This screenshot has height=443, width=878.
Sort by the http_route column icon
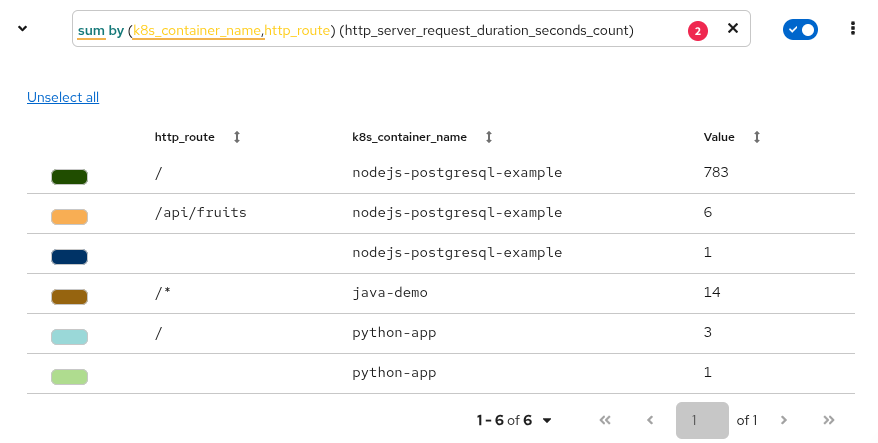click(x=237, y=137)
